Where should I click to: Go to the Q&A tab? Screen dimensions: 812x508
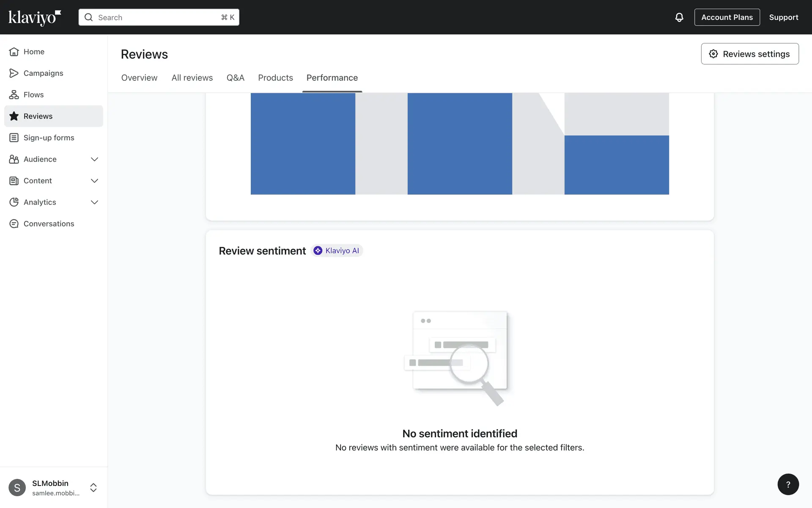(235, 78)
